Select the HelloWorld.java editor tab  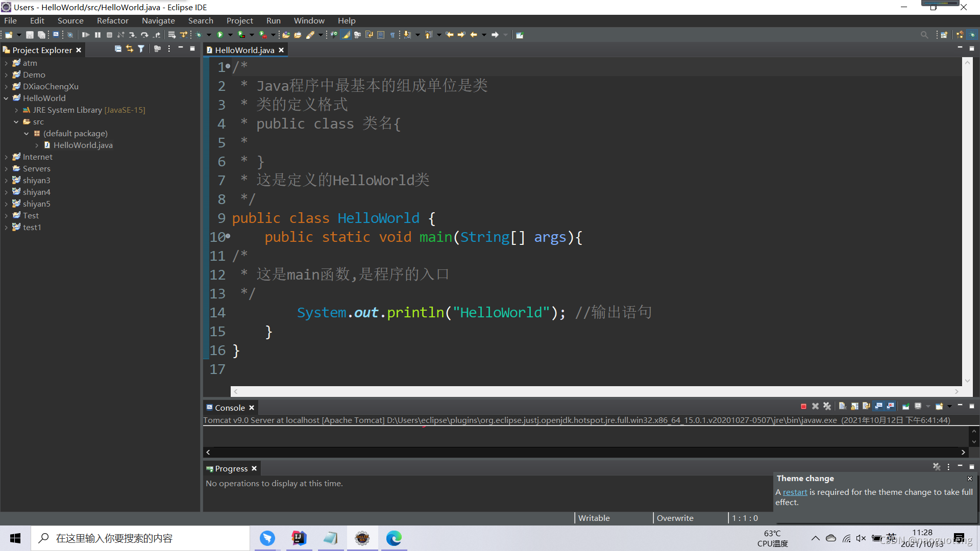coord(244,50)
